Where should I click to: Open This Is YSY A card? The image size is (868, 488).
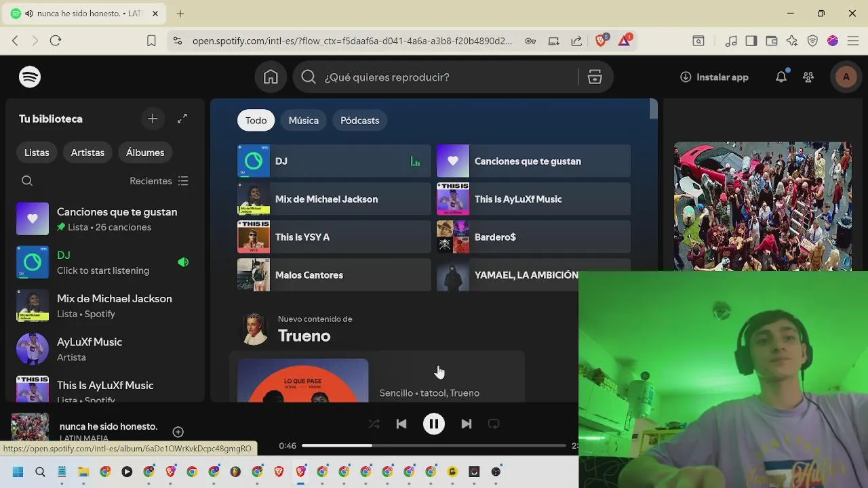tap(334, 237)
